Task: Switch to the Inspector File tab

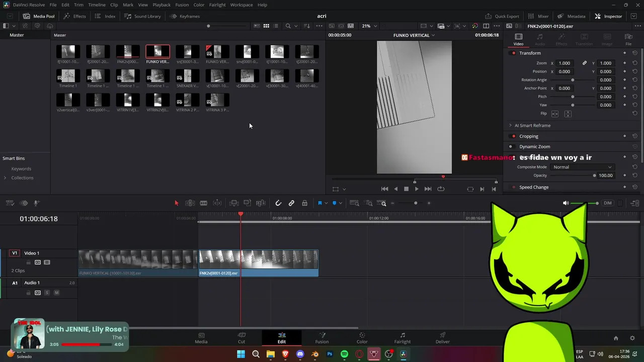Action: [628, 39]
